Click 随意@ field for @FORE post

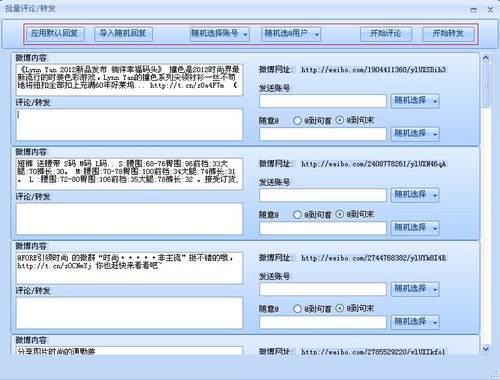pos(323,322)
